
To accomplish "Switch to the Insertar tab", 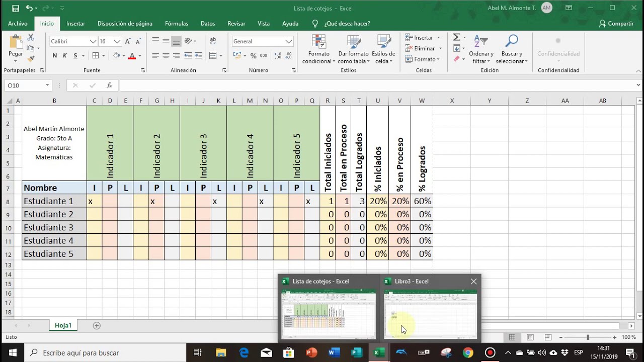I will [75, 24].
